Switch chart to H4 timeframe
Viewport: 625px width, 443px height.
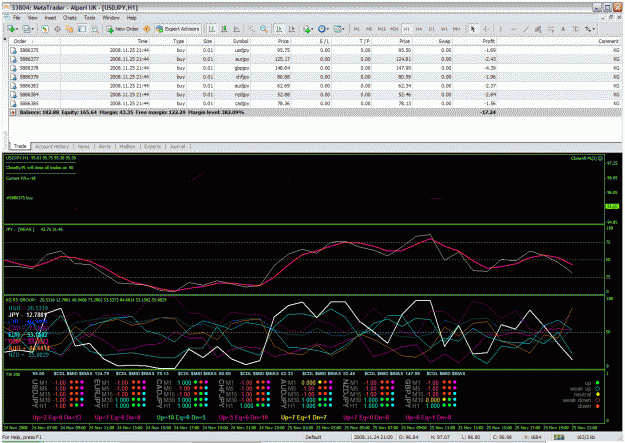click(419, 29)
